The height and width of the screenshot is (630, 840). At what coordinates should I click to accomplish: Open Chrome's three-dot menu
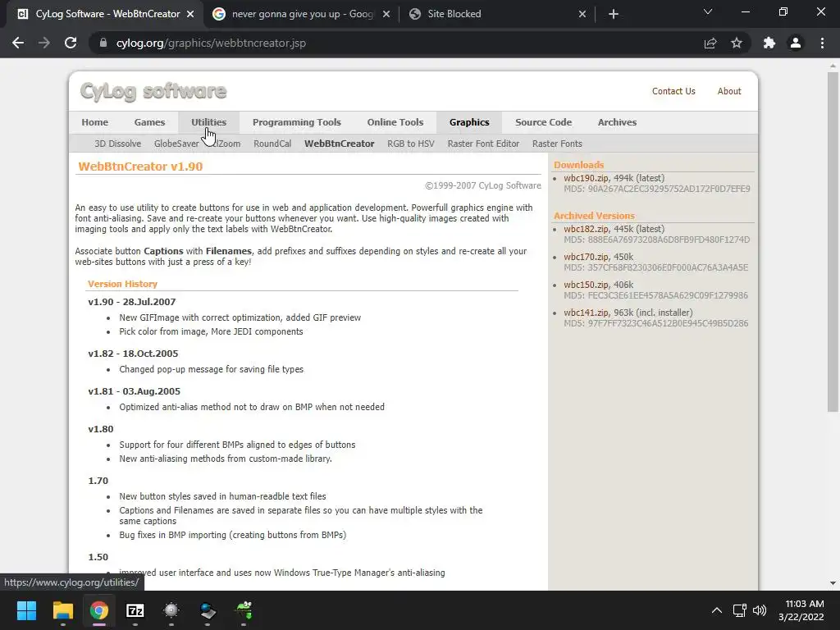click(x=822, y=43)
